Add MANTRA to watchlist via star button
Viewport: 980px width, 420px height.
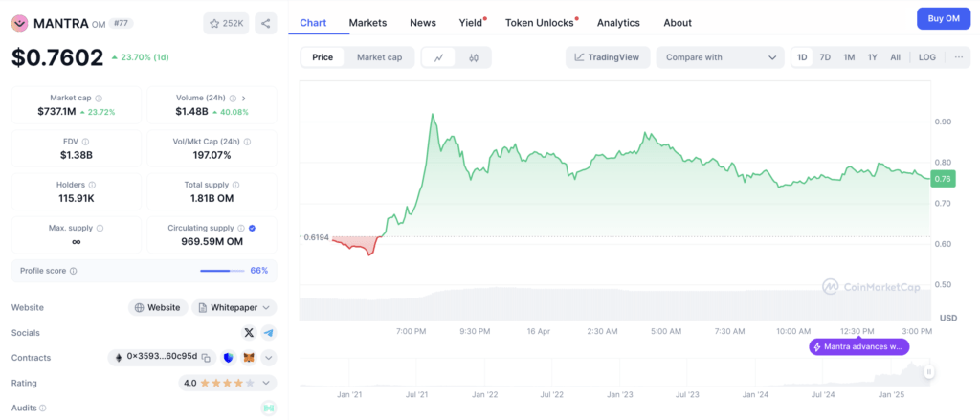click(x=226, y=24)
